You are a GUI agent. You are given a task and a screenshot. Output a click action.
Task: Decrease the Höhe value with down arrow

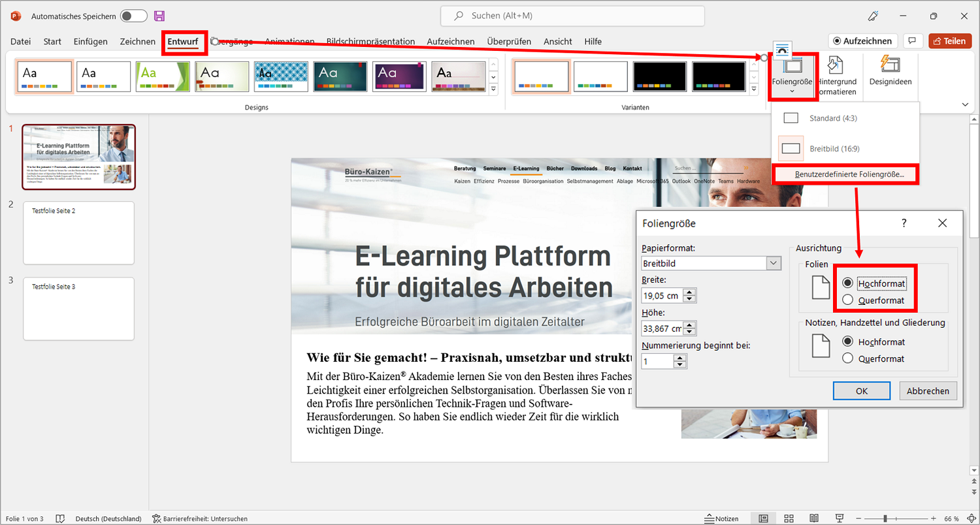tap(689, 332)
